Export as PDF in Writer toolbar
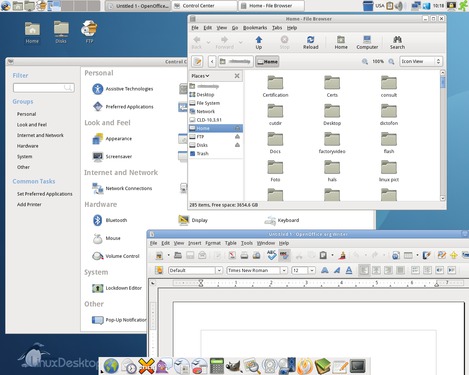The width and height of the screenshot is (469, 375). click(x=232, y=255)
